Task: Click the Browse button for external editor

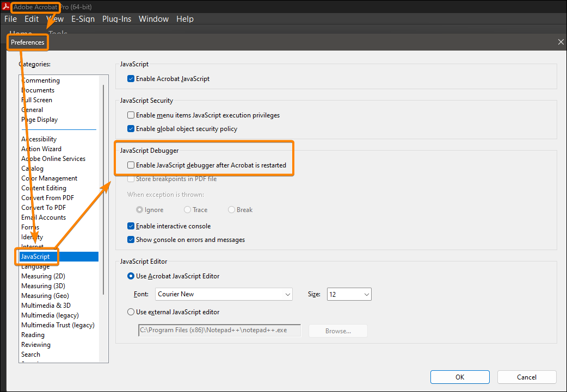Action: pos(337,330)
